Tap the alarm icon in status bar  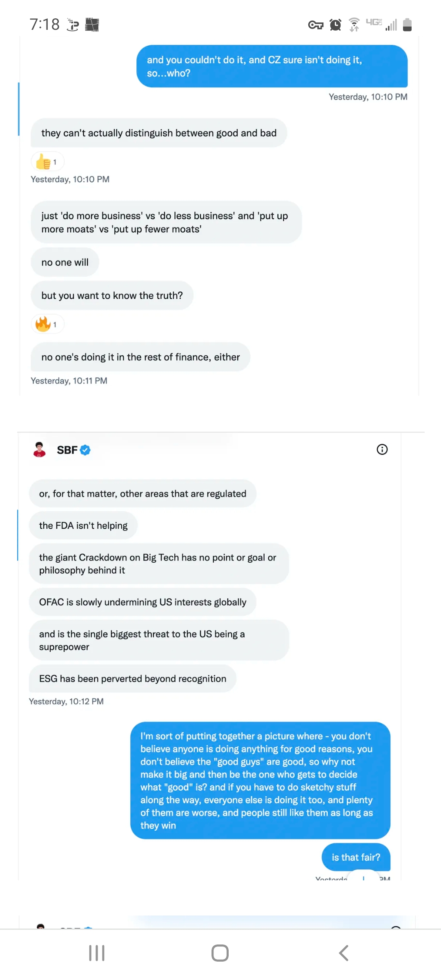(x=335, y=25)
